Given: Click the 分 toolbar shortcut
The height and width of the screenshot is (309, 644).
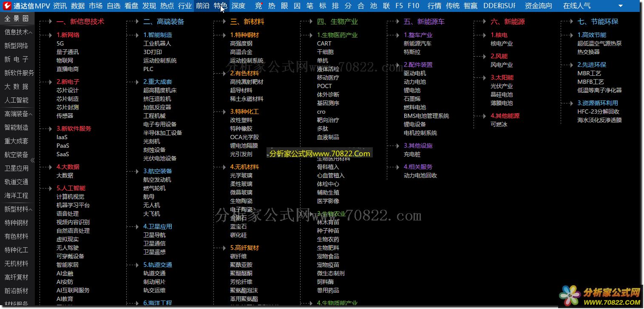Looking at the screenshot, I should point(348,6).
